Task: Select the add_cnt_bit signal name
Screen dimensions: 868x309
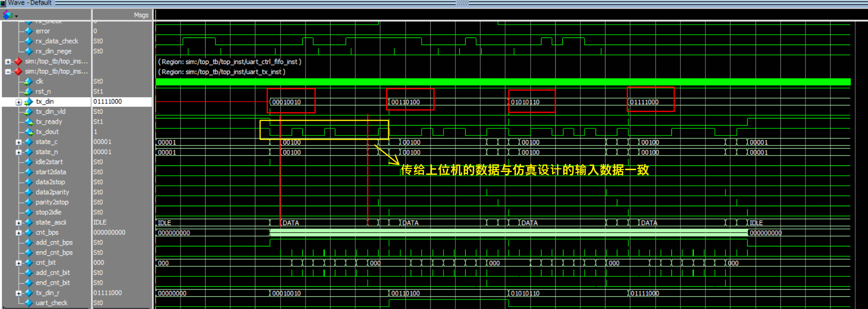Action: click(53, 273)
